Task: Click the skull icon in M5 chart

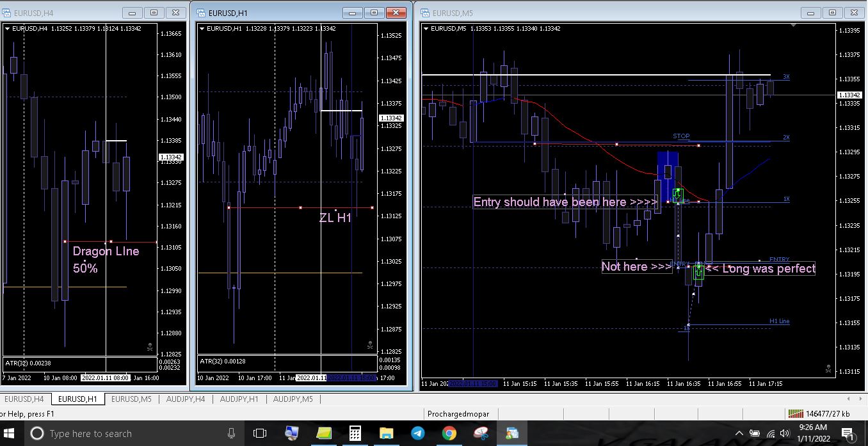Action: click(828, 369)
